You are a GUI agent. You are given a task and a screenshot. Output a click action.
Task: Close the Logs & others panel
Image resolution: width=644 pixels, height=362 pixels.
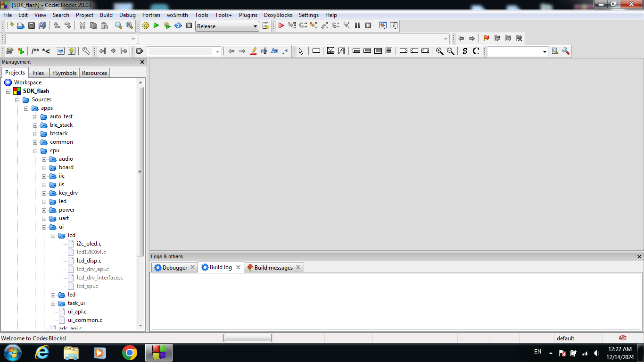639,257
